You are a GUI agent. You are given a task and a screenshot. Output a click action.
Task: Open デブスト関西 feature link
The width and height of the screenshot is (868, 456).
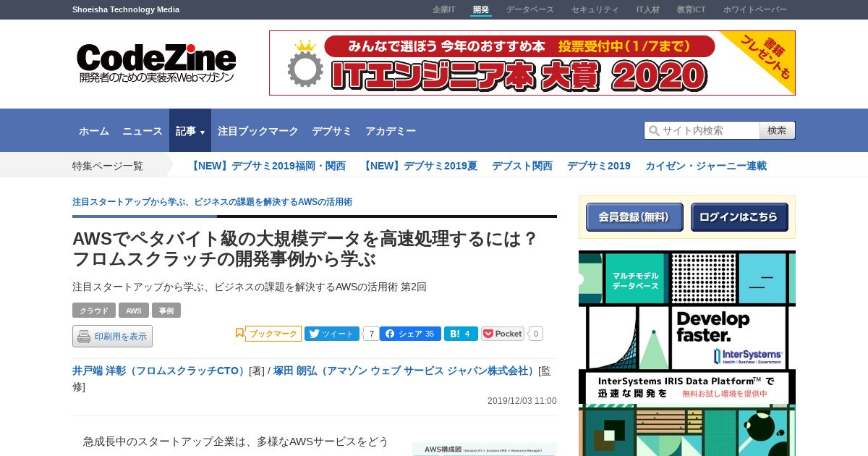522,166
